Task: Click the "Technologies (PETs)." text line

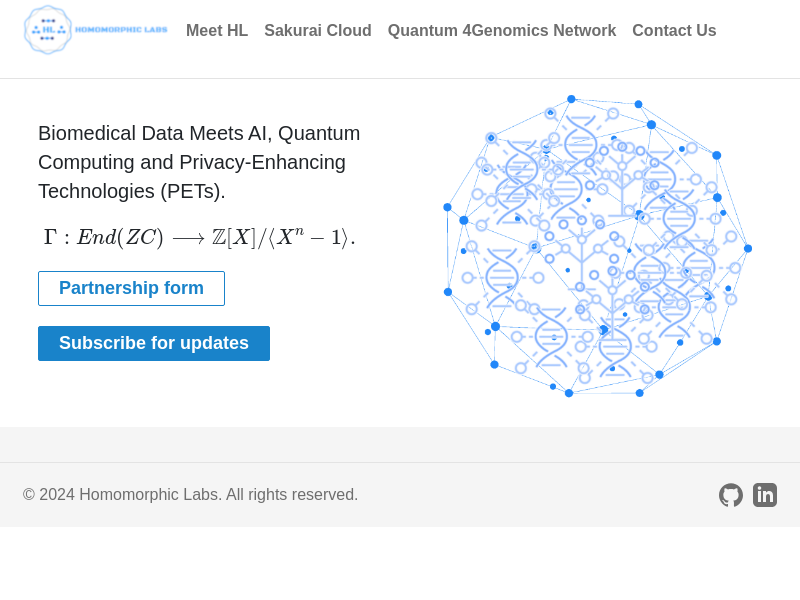Action: tap(132, 191)
